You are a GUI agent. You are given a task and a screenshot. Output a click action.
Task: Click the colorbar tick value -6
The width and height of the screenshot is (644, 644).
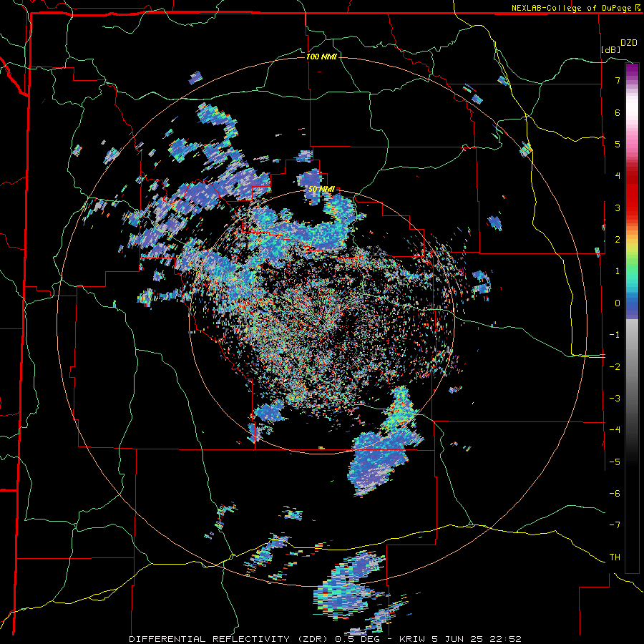click(615, 493)
